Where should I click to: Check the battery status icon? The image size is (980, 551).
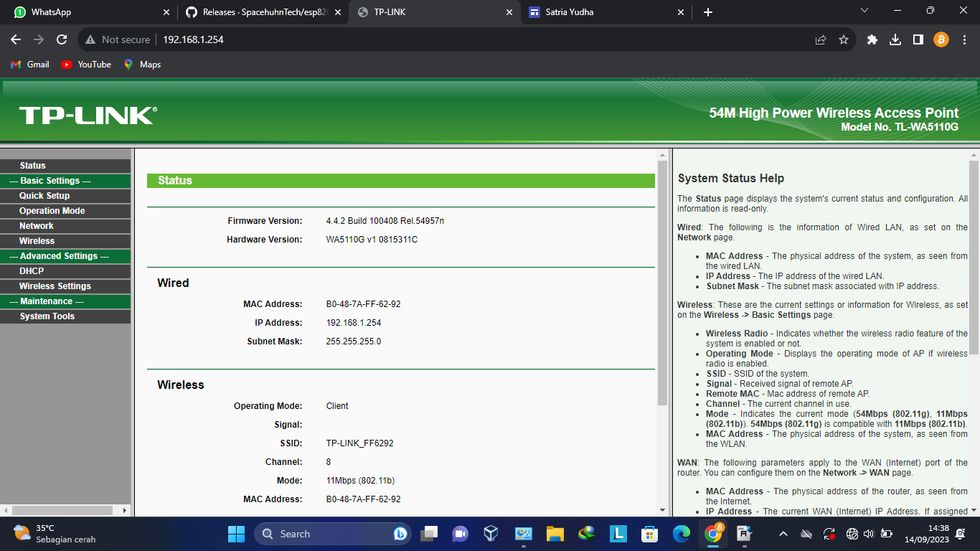887,534
